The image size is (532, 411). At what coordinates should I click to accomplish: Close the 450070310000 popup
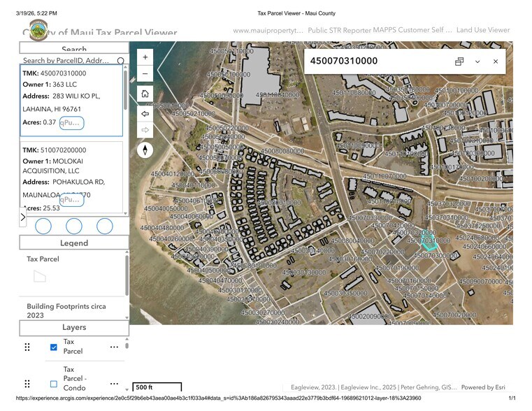pyautogui.click(x=496, y=62)
